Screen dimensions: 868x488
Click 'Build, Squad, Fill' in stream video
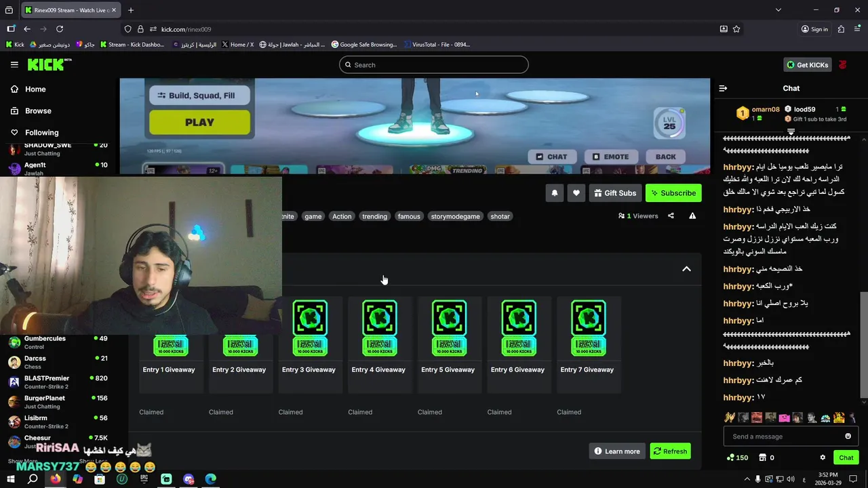tap(199, 96)
